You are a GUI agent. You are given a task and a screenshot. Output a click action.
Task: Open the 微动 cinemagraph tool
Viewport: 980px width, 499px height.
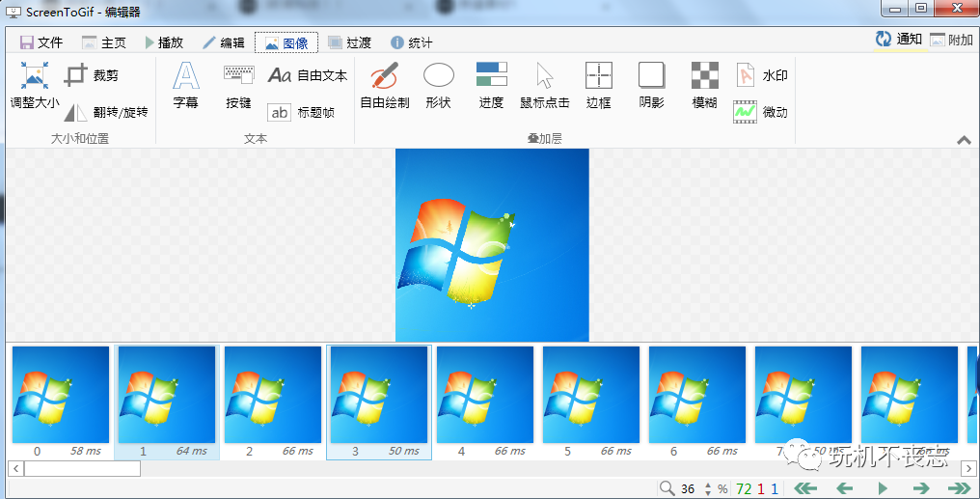(x=761, y=113)
